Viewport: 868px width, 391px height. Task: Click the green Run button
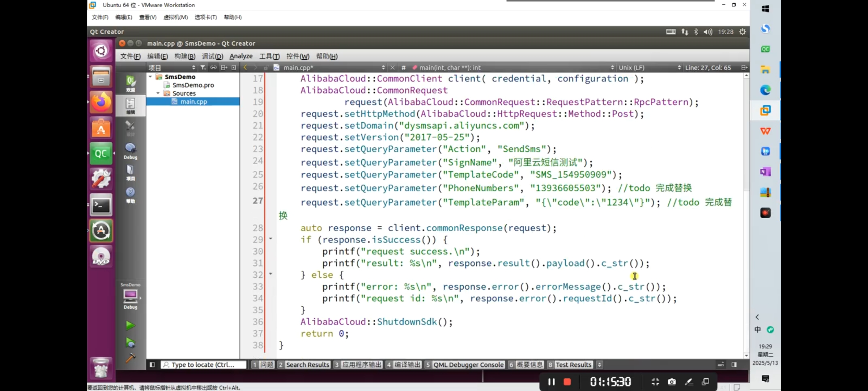(130, 325)
